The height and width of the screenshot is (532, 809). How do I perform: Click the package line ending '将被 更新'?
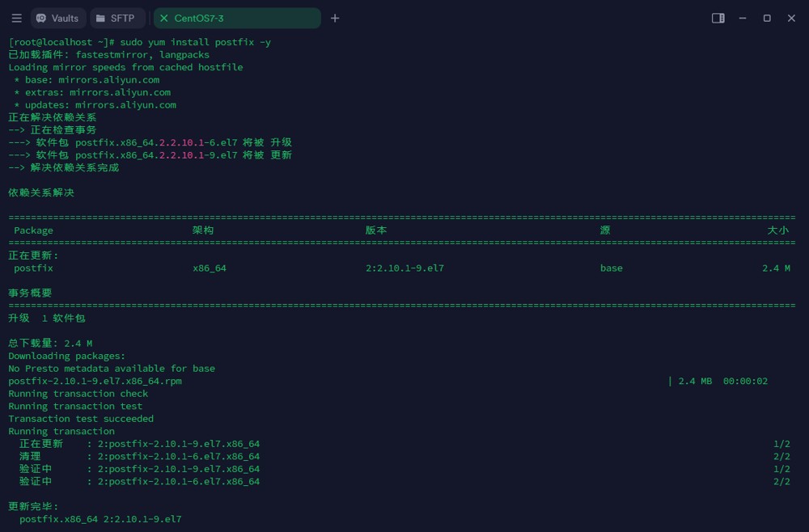click(150, 155)
